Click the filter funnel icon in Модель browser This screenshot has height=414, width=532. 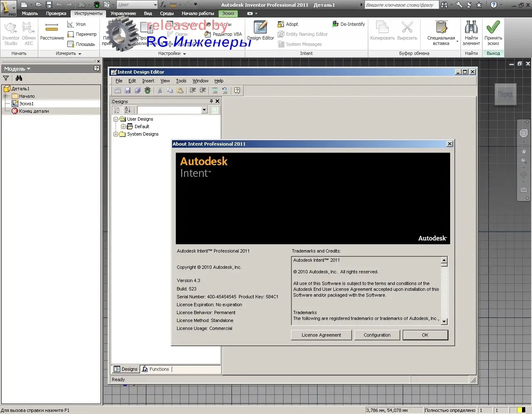6,78
